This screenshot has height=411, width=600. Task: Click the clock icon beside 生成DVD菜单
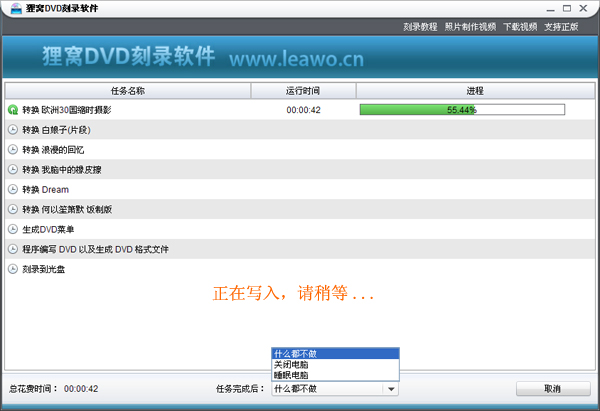coord(13,229)
